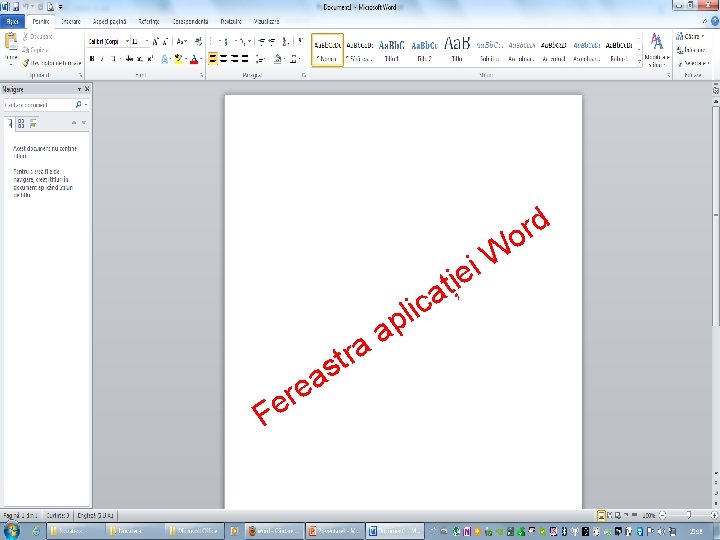Click the Sort (A-Z) icon
Screen dimensions: 720x540
click(x=285, y=42)
